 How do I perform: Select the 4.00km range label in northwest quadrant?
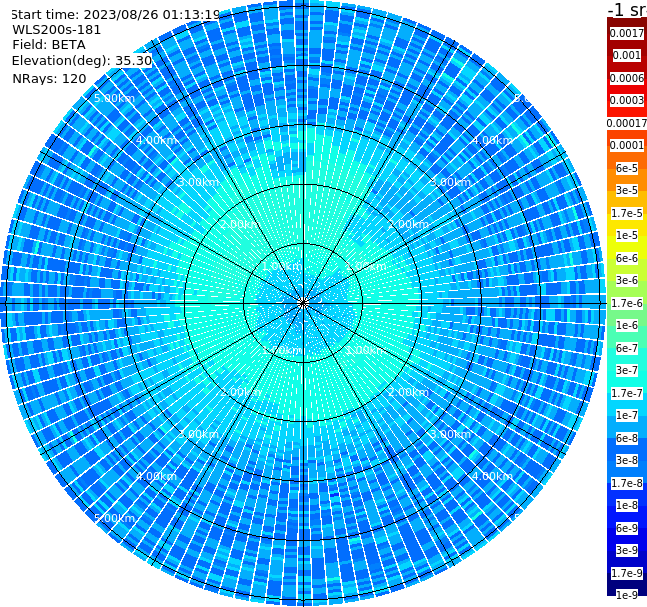click(156, 140)
